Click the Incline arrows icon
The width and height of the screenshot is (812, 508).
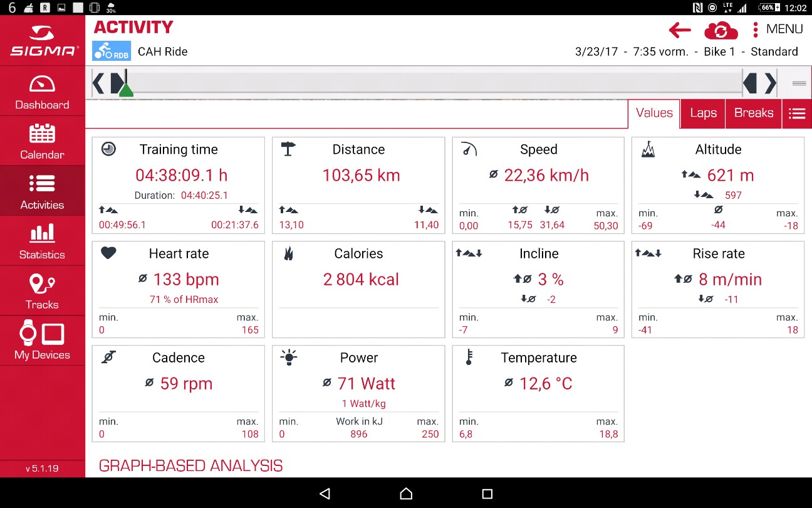469,253
